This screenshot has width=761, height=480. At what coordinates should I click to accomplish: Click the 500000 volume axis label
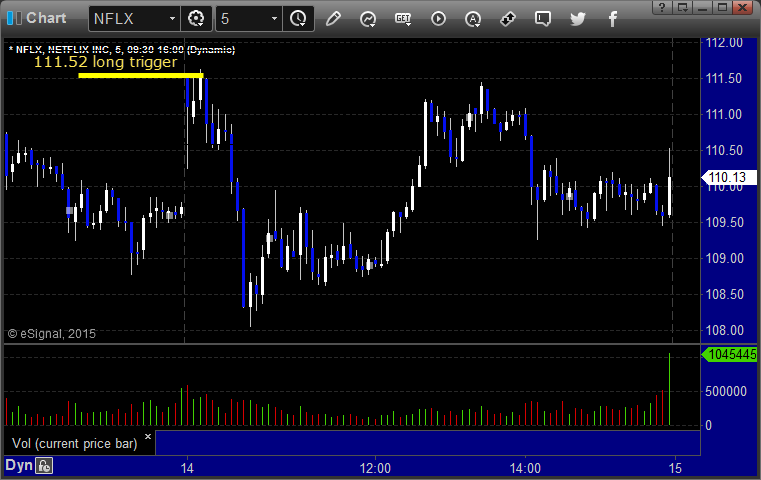coord(726,391)
